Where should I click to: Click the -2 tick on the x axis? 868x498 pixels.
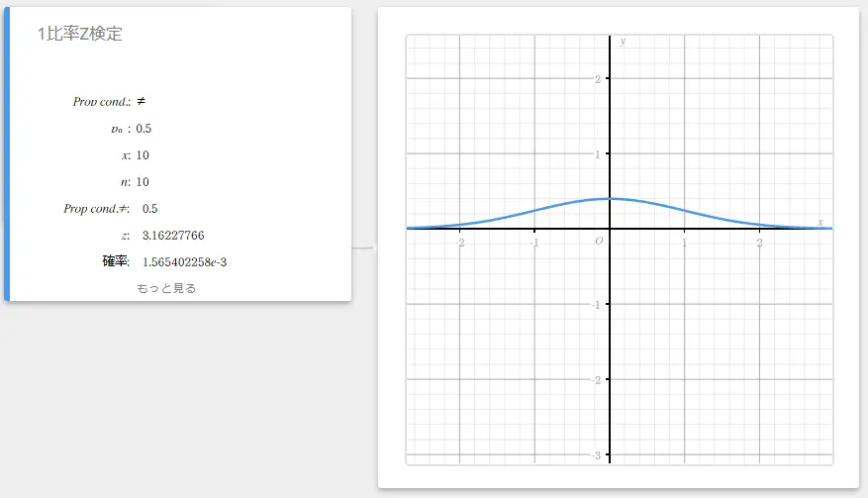(x=459, y=243)
